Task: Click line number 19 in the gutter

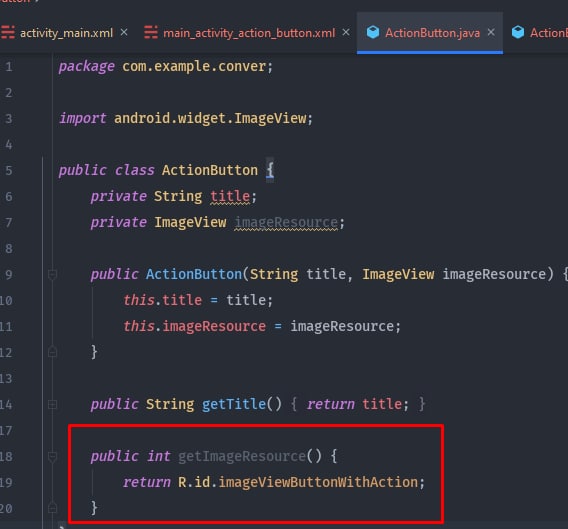Action: coord(6,483)
